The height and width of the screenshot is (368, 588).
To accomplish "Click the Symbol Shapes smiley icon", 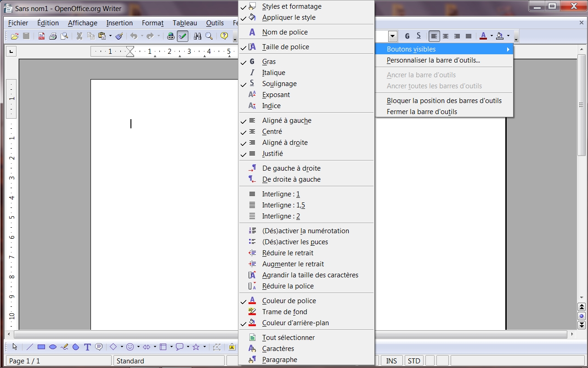I will click(130, 347).
